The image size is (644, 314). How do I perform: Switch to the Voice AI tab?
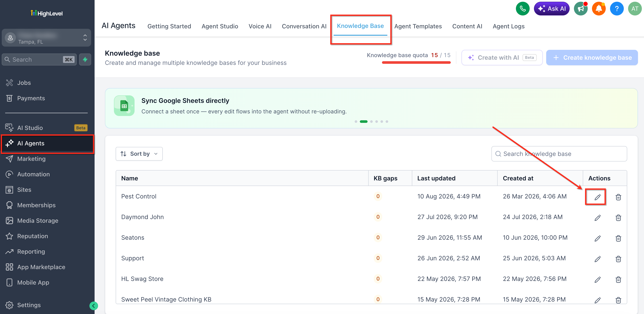click(260, 26)
